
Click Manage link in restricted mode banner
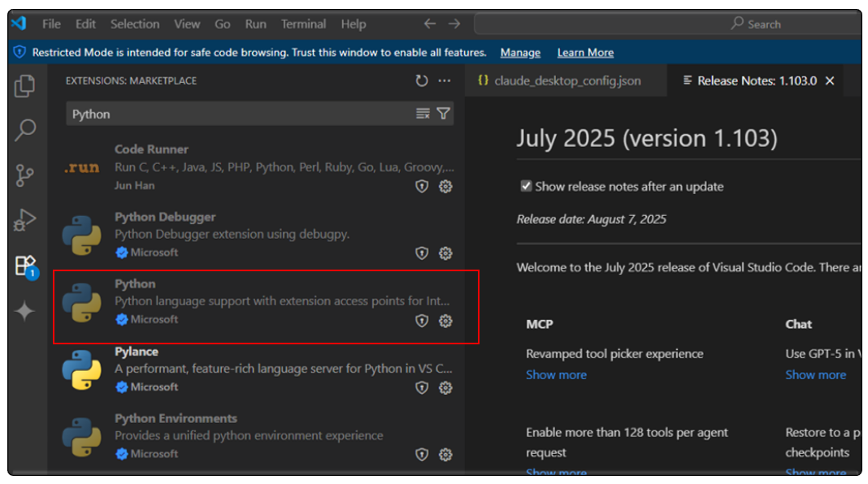click(520, 53)
